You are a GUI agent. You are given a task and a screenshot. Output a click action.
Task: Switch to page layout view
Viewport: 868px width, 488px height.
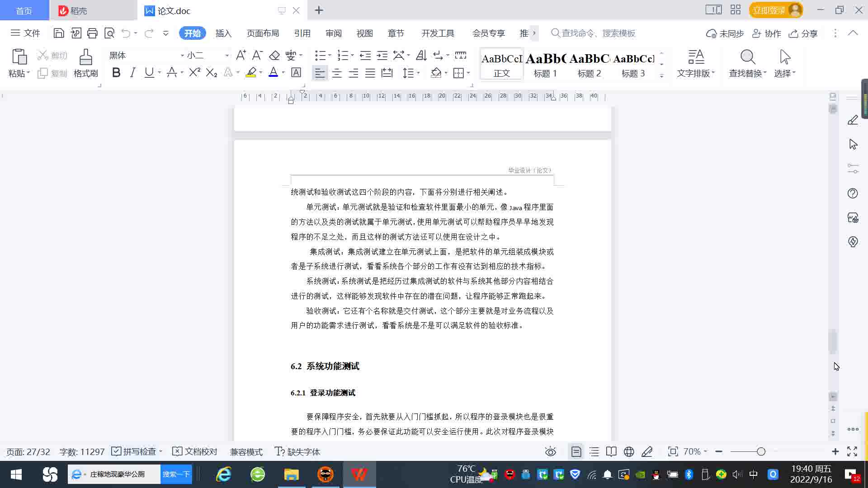[x=576, y=451]
